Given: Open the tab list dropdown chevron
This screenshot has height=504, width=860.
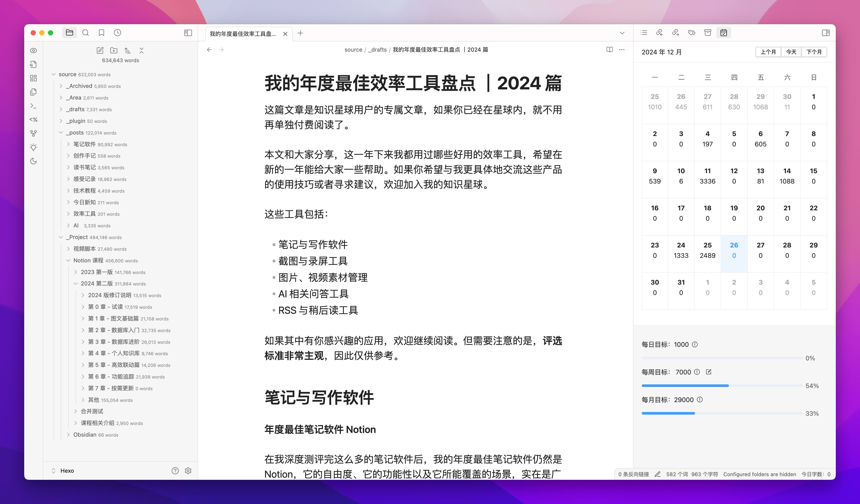Looking at the screenshot, I should click(x=622, y=33).
